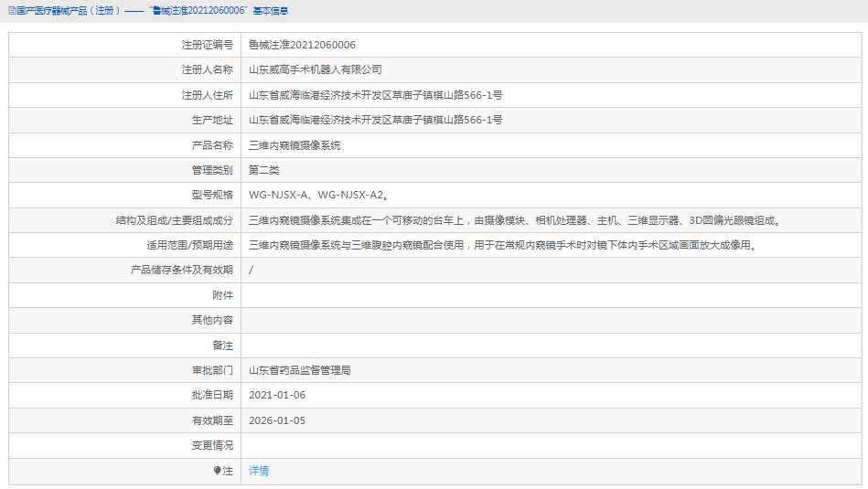
Task: Click the 适用范围/预期用途 description text
Action: point(503,245)
